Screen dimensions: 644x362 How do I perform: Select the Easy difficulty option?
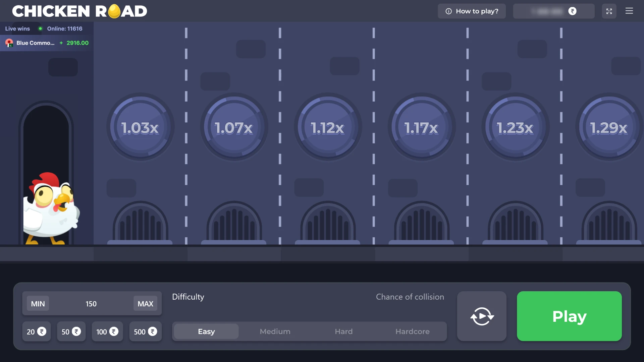click(x=206, y=331)
